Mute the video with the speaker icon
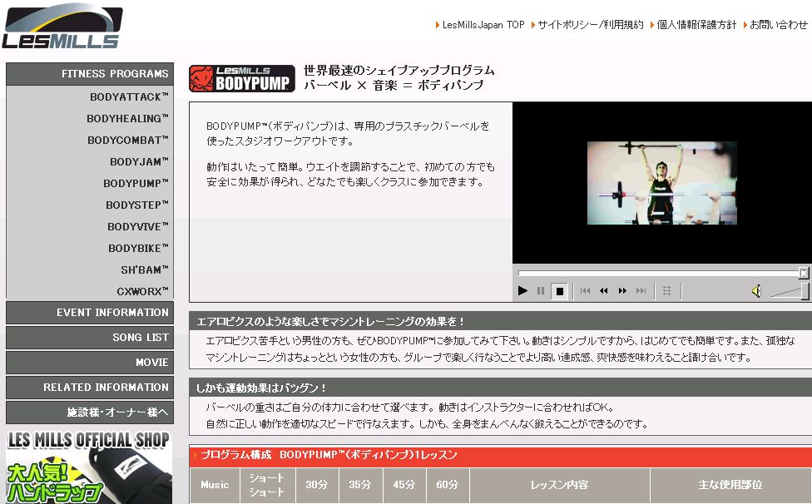 click(x=756, y=291)
